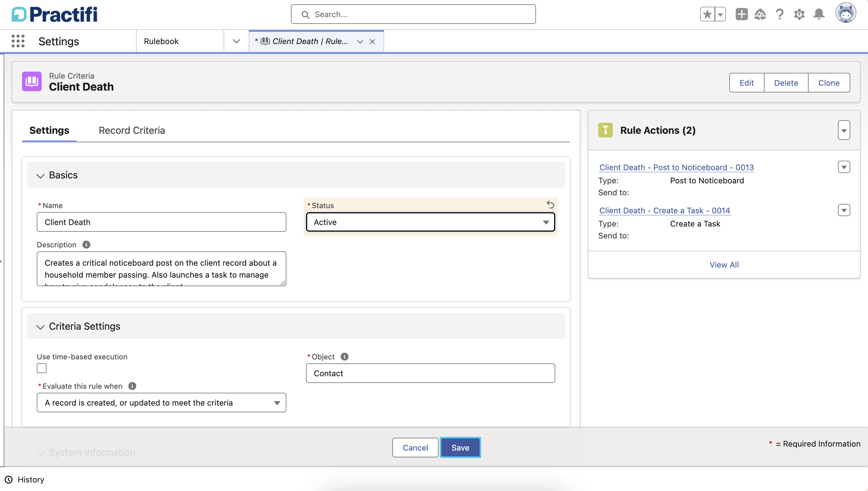Expand the System Information section
Screen dimensions: 868x491
tap(40, 453)
